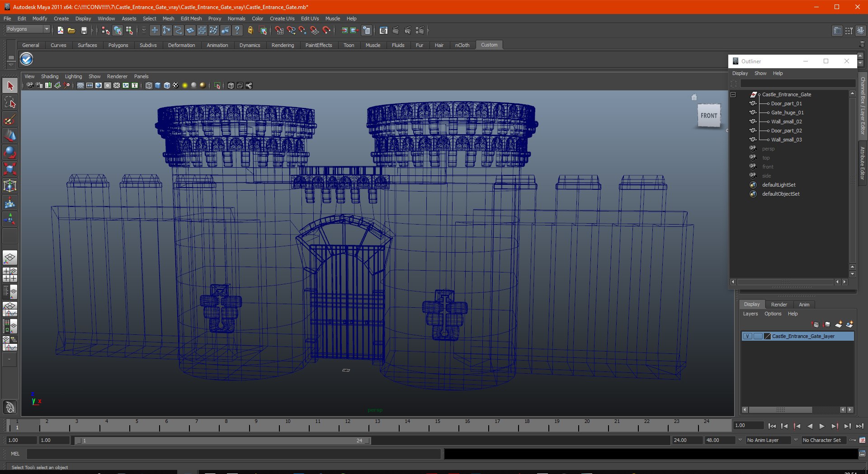The height and width of the screenshot is (474, 868).
Task: Move selected layer up icon
Action: coord(816,324)
